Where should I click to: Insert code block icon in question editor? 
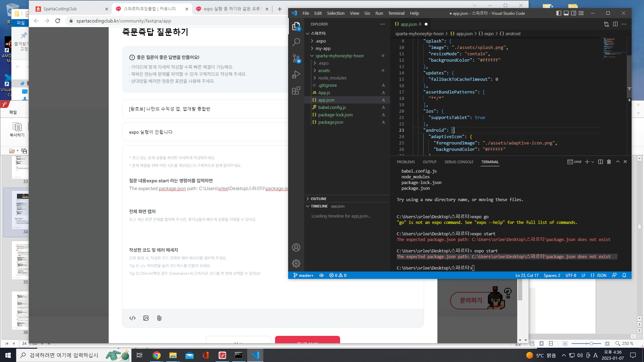click(132, 318)
